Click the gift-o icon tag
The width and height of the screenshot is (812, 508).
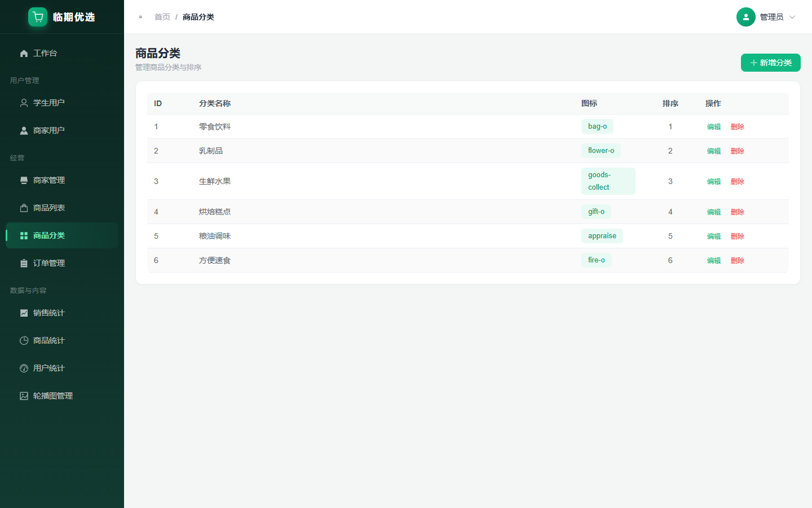tap(596, 212)
